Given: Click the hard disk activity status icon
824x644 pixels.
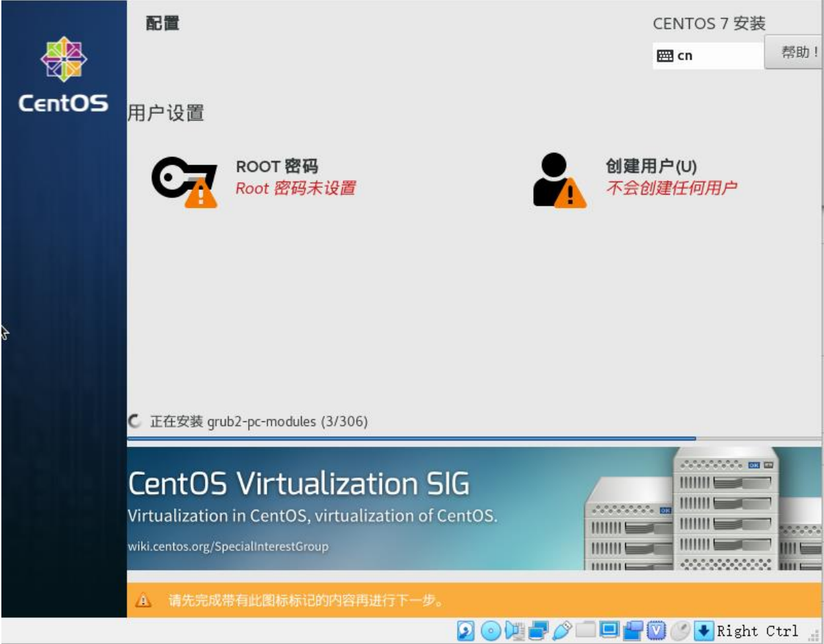Looking at the screenshot, I should click(465, 631).
